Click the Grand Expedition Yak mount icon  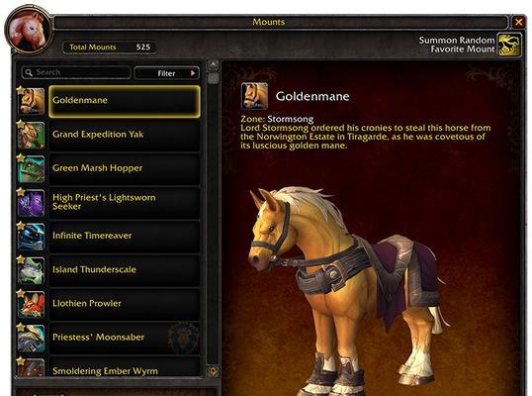[x=32, y=136]
